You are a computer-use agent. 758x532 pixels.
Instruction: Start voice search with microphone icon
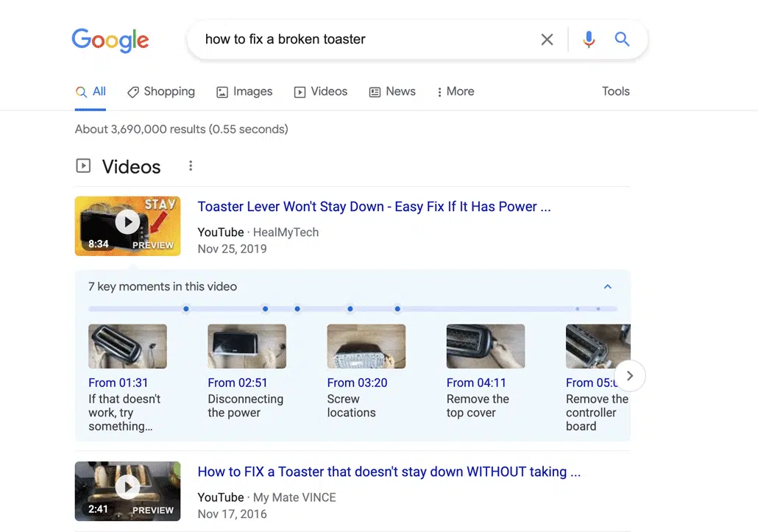589,40
